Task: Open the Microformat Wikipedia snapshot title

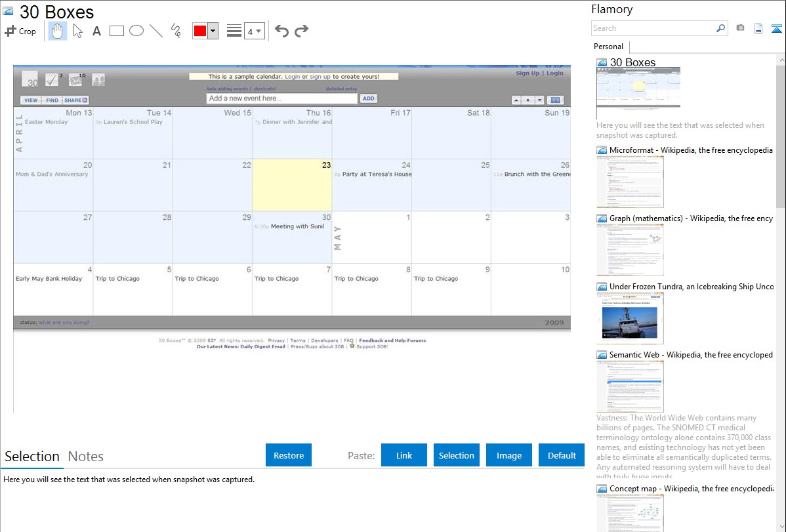Action: [x=691, y=150]
